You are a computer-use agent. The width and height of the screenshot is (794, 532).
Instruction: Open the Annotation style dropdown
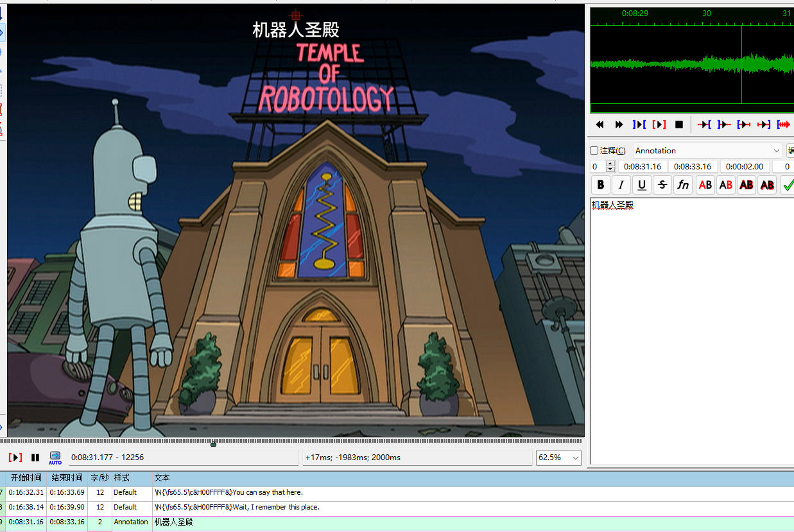click(x=707, y=150)
